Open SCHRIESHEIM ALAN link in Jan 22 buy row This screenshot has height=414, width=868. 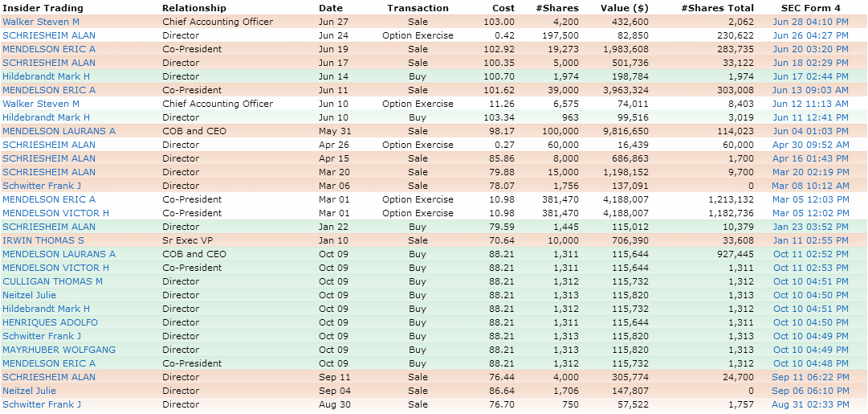[x=49, y=227]
